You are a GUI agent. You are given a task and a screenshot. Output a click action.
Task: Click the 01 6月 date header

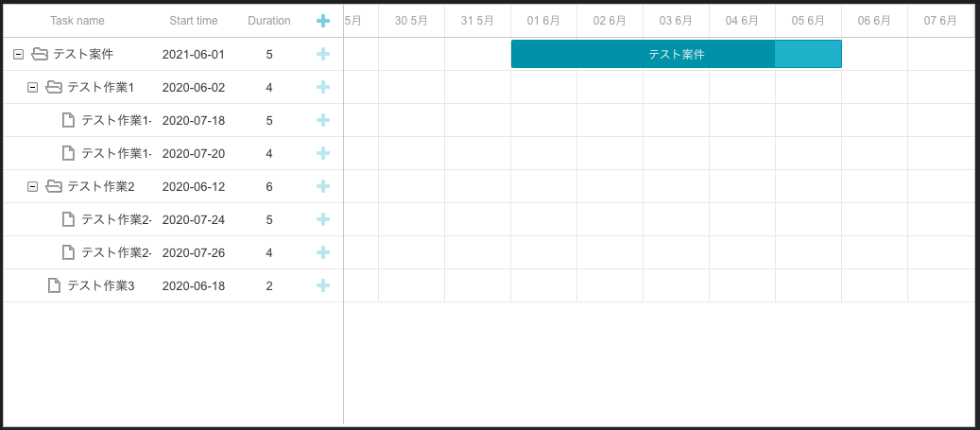pos(543,21)
